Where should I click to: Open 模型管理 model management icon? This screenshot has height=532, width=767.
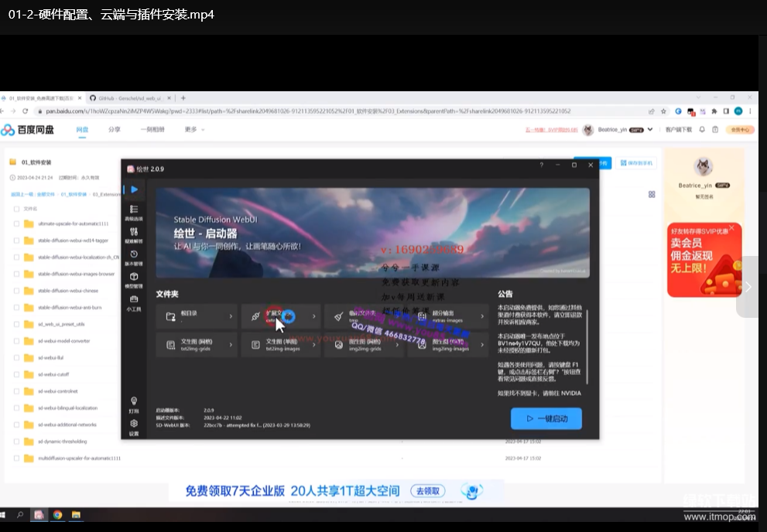(134, 280)
